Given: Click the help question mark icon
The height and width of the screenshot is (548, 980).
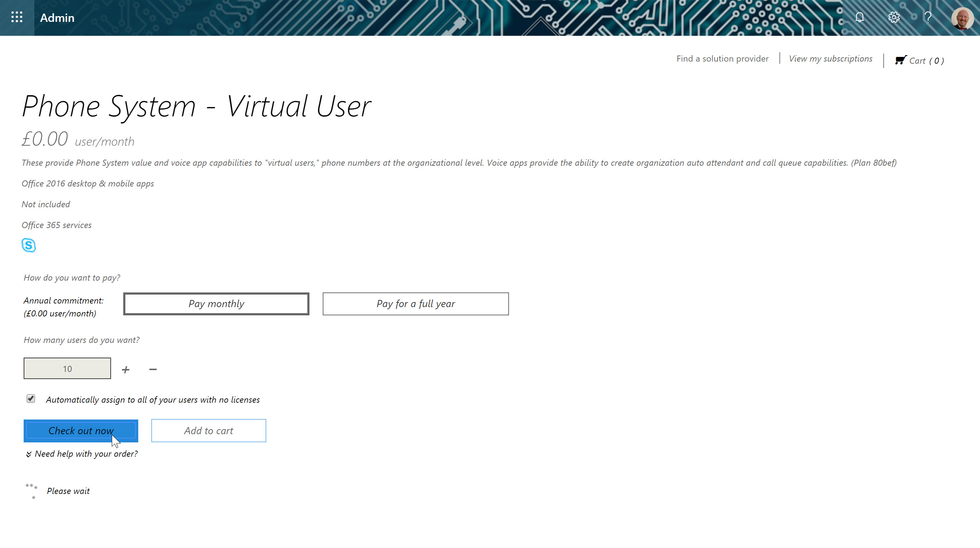Looking at the screenshot, I should (928, 18).
